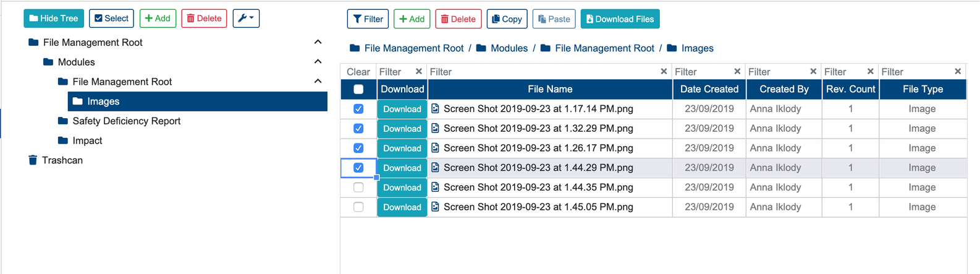Download Screen Shot 1.17.14 PM file
980x274 pixels.
[402, 109]
